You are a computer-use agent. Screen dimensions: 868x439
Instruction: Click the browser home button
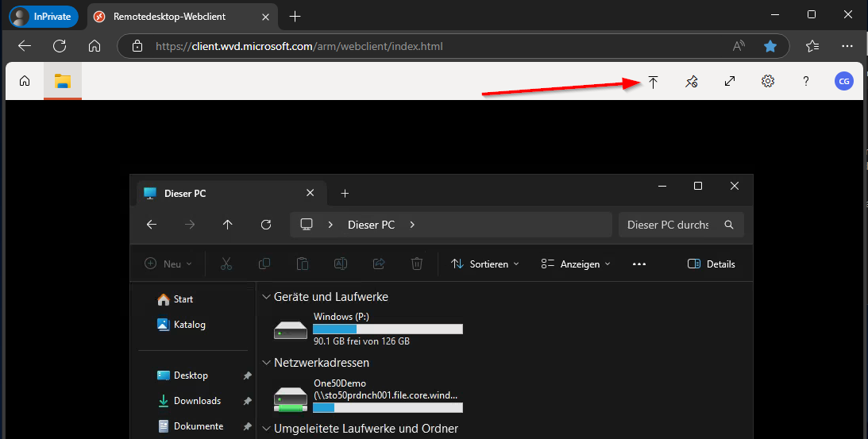click(x=95, y=47)
